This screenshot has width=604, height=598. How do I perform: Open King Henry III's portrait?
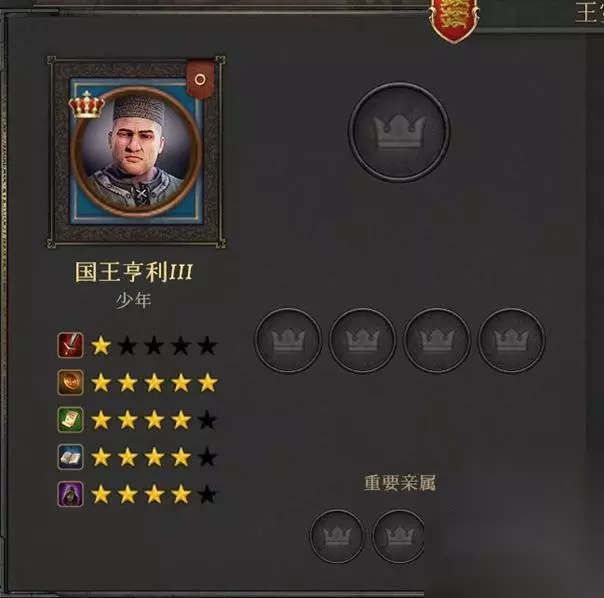point(137,152)
